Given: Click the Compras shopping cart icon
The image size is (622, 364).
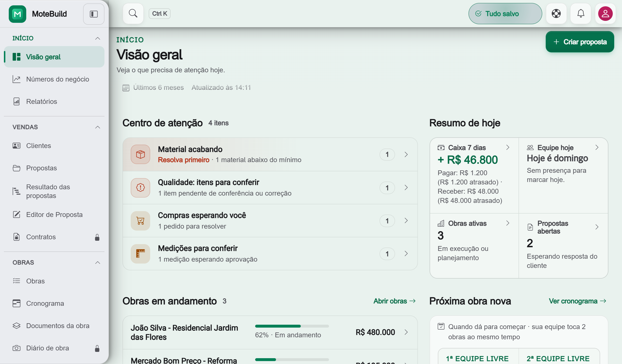Looking at the screenshot, I should point(140,221).
